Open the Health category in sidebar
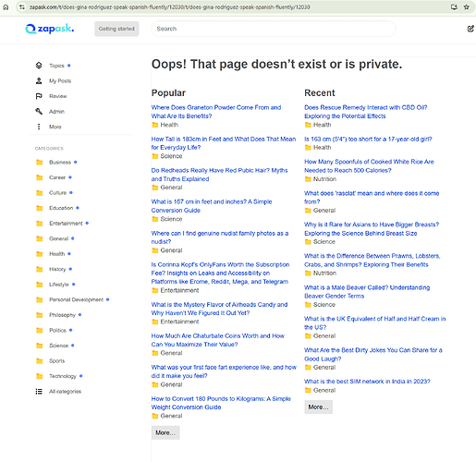Image resolution: width=476 pixels, height=462 pixels. [57, 254]
